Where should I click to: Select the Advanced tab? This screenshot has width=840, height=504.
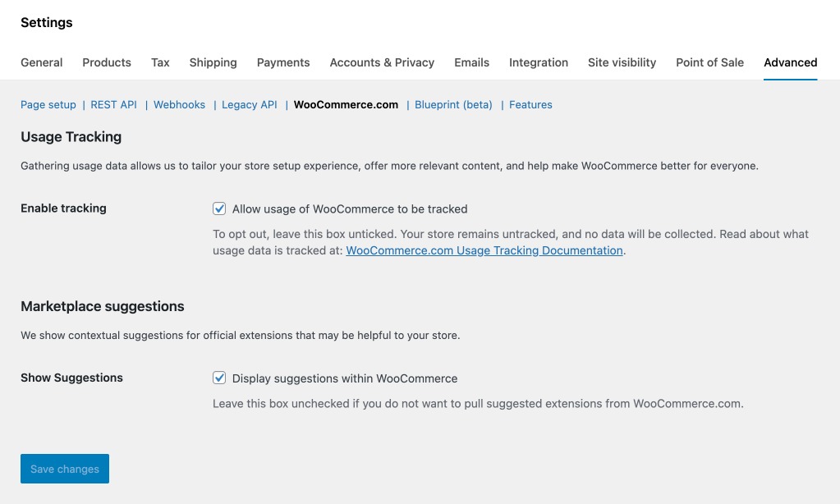coord(789,62)
